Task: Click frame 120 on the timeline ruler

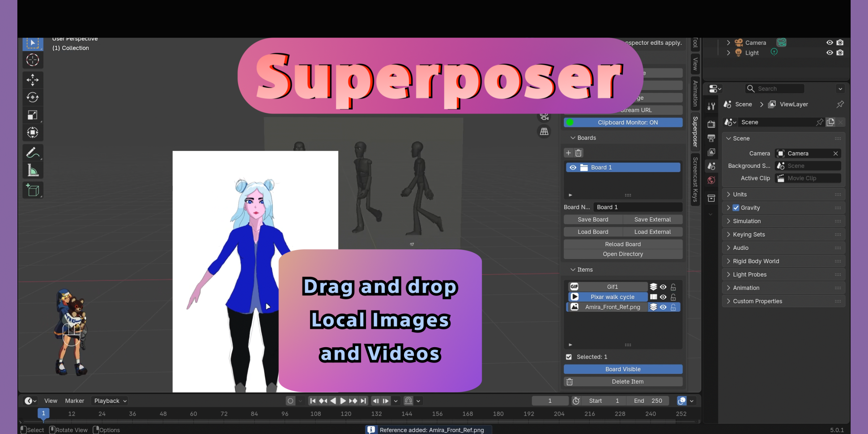Action: pos(346,414)
